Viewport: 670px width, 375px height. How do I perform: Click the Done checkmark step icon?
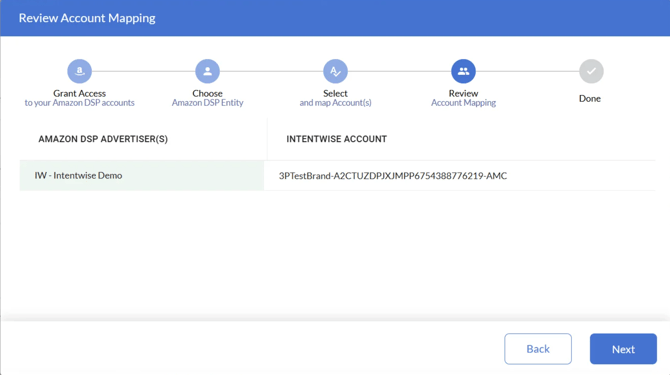pyautogui.click(x=591, y=71)
